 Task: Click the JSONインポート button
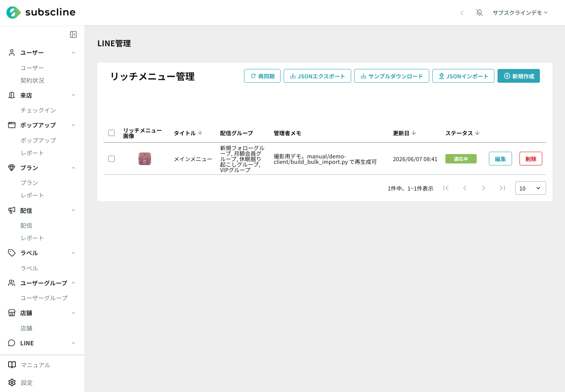click(x=463, y=76)
